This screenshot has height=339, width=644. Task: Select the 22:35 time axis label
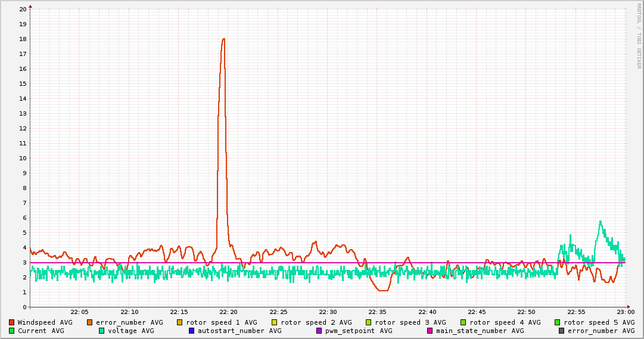[378, 312]
